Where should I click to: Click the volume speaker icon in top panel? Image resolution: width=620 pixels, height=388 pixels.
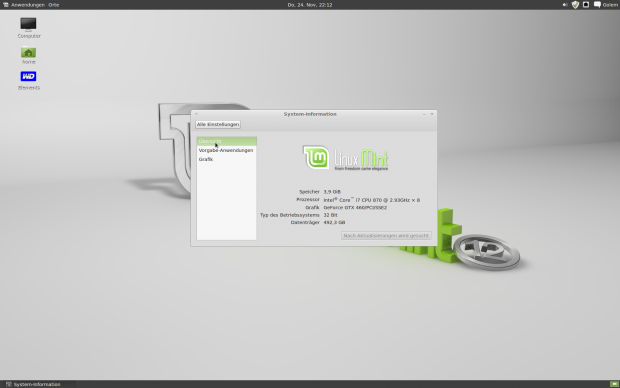point(565,5)
